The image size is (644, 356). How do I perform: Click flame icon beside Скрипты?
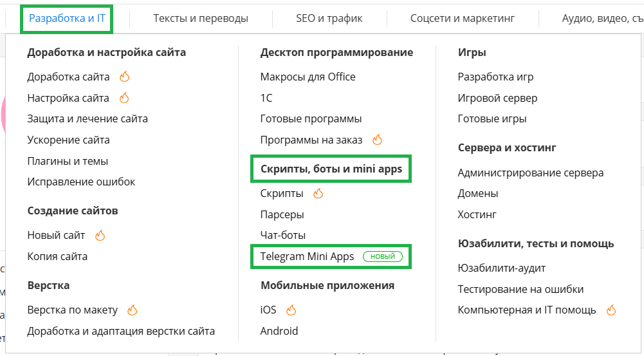318,193
